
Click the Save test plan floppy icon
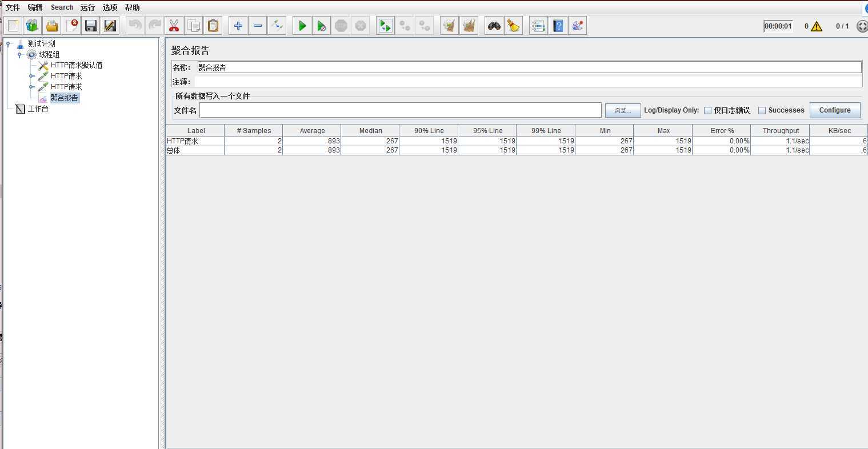point(90,26)
